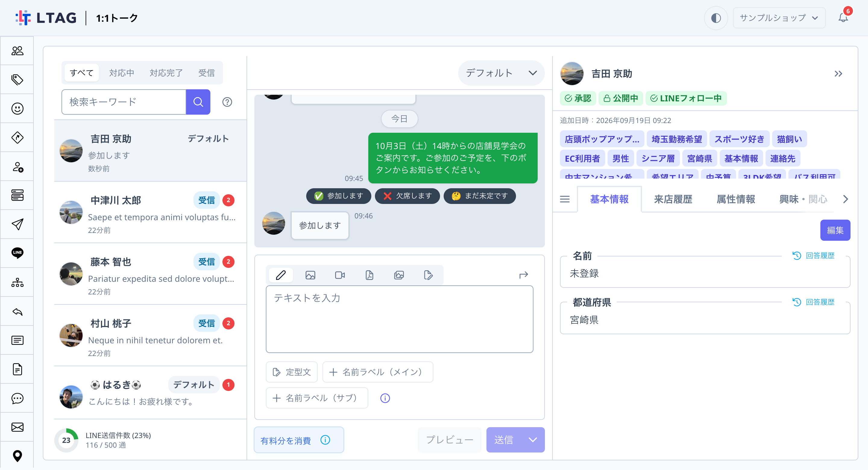This screenshot has width=868, height=470.
Task: Open the notification bell
Action: 843,17
